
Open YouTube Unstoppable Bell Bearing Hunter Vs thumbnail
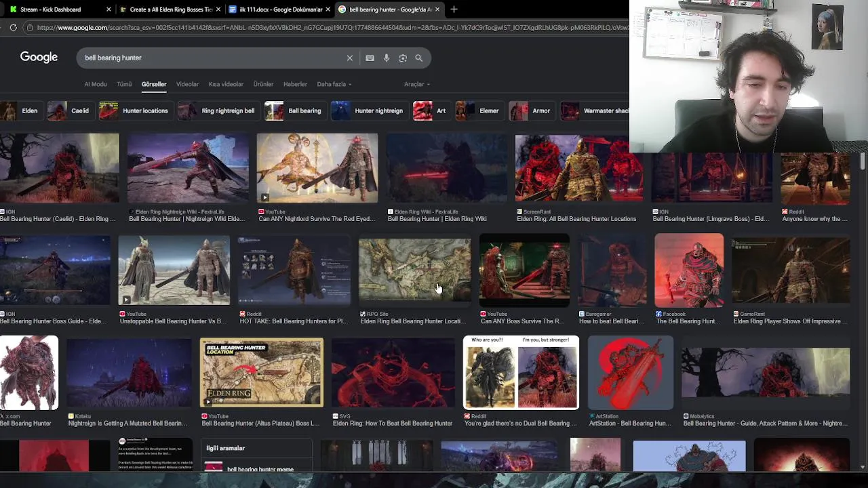tap(174, 270)
